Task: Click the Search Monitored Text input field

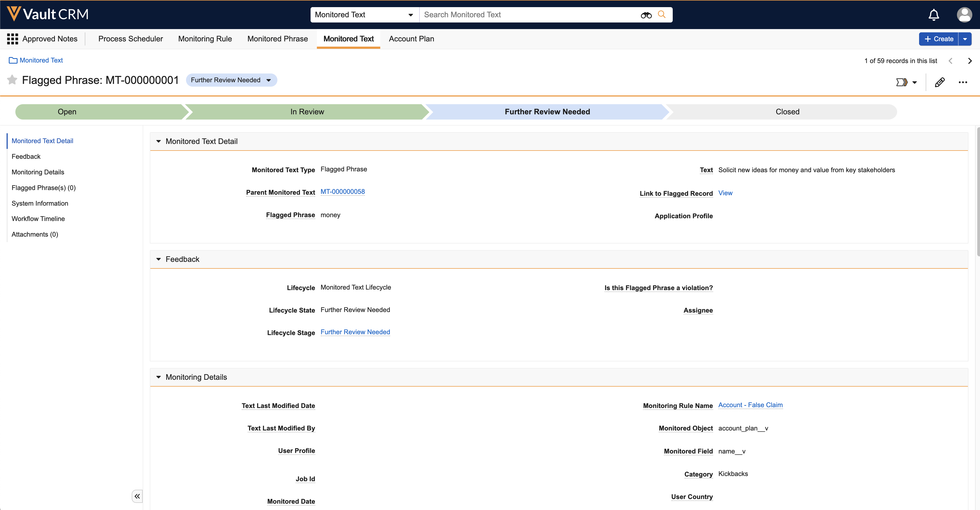Action: 529,15
